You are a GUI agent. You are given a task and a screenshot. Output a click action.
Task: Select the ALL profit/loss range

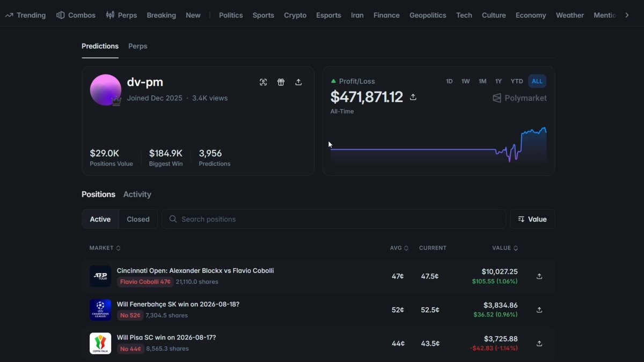(x=537, y=82)
